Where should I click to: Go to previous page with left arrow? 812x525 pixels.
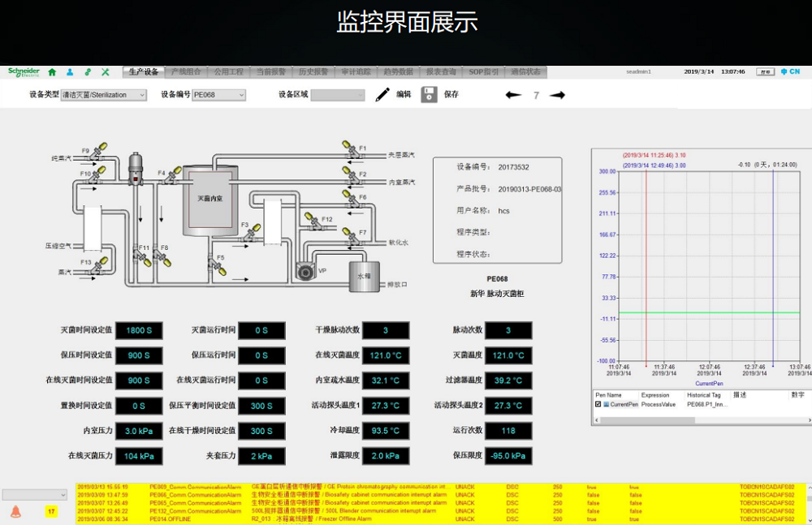click(513, 95)
